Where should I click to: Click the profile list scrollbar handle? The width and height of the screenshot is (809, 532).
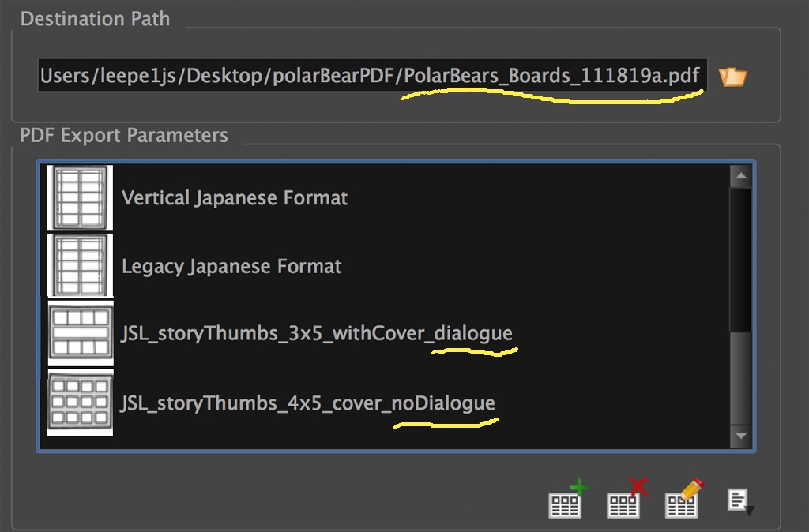click(740, 379)
